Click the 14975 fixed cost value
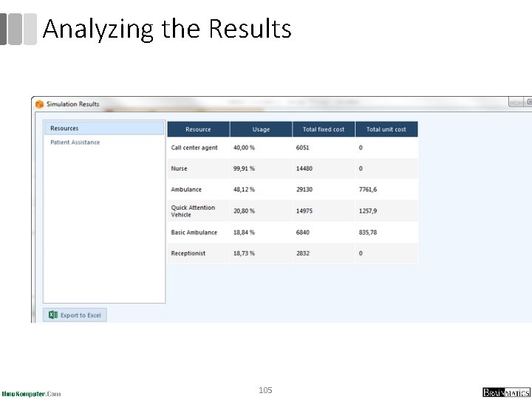 click(304, 211)
